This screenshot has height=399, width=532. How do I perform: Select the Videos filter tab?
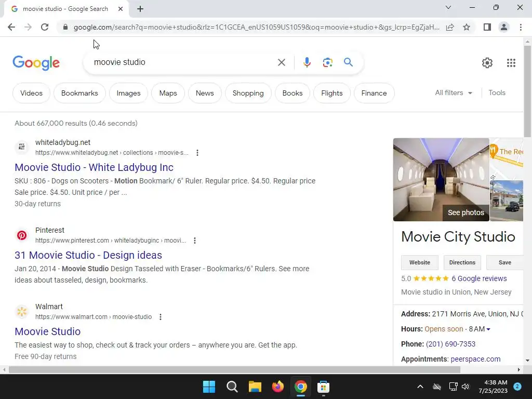(x=31, y=93)
